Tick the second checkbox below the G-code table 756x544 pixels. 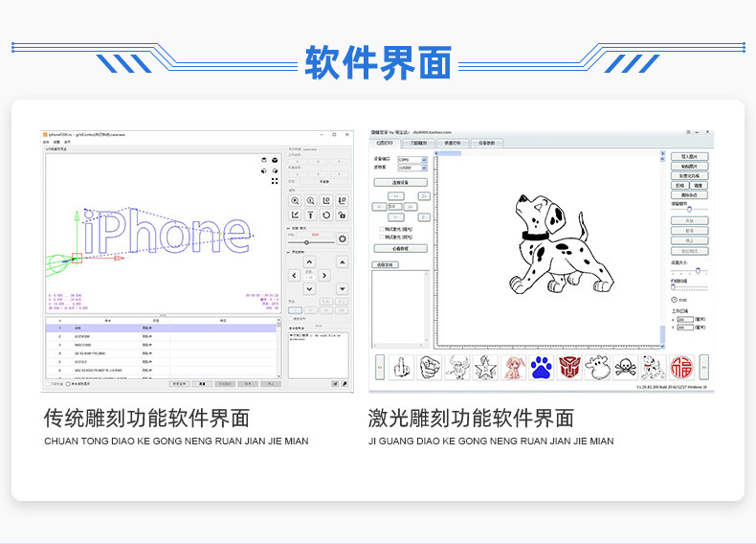click(68, 384)
